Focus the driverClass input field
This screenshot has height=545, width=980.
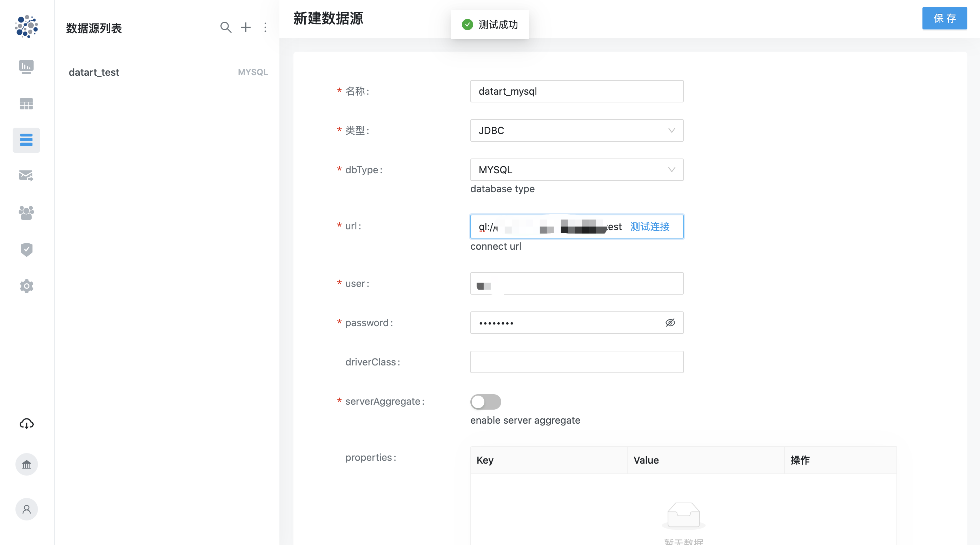577,362
